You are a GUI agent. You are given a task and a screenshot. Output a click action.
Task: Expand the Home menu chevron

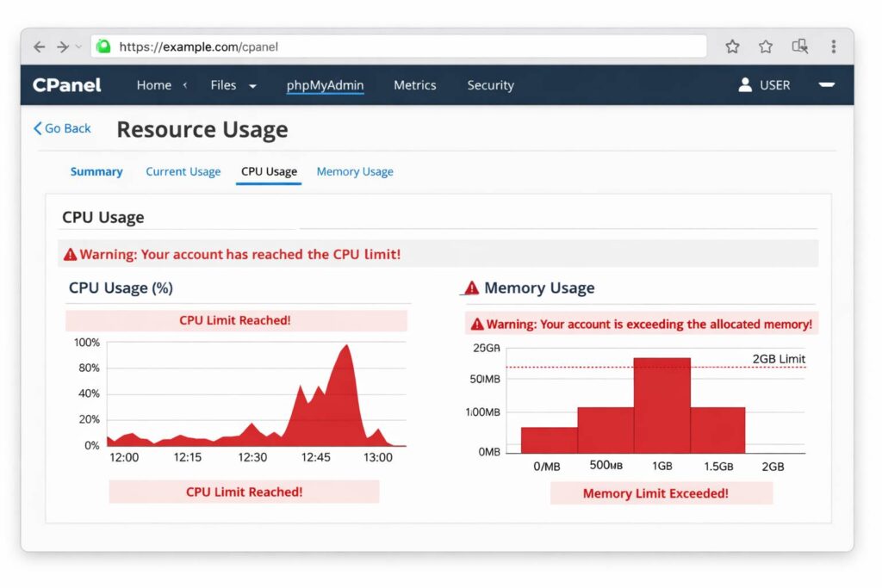tap(184, 85)
